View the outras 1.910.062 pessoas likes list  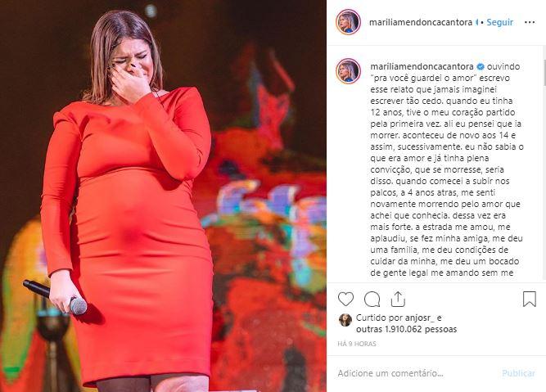[406, 329]
